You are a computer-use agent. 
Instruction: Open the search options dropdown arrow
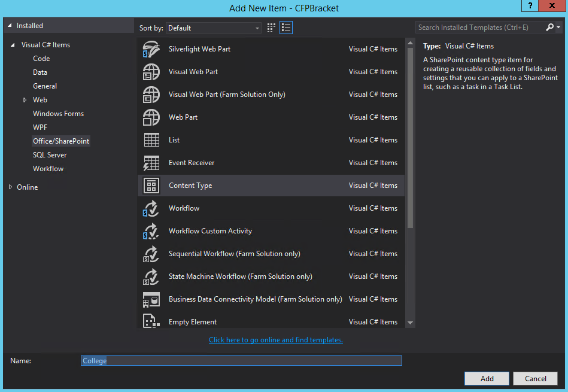point(558,27)
